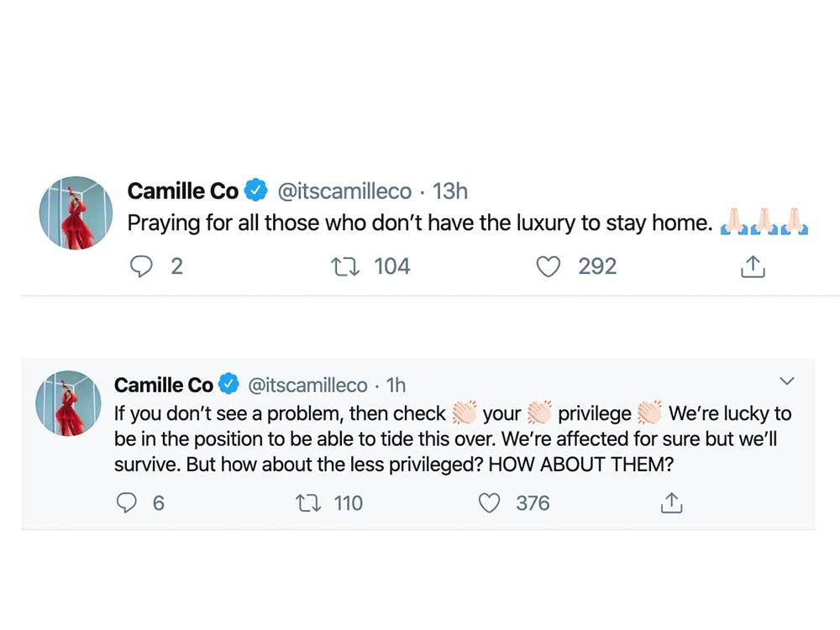
Task: Click Camille Co's avatar on the second tweet
Action: (x=66, y=403)
